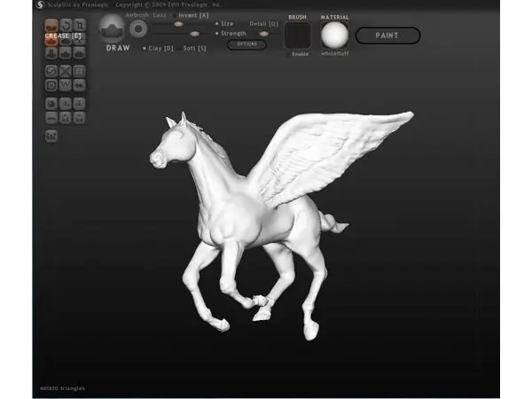The height and width of the screenshot is (399, 532).
Task: Click the Detail slider handle
Action: click(x=264, y=34)
